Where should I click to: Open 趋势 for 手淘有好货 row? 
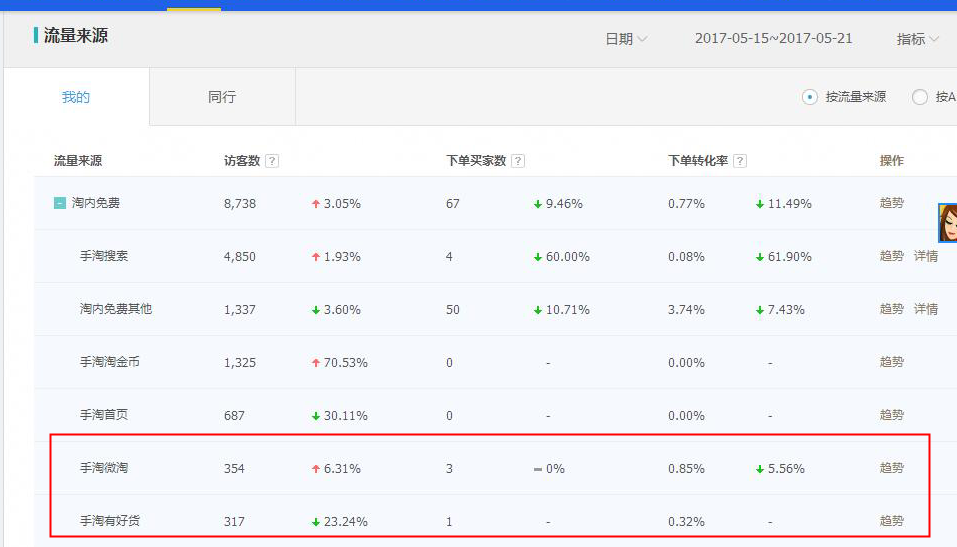pos(891,521)
